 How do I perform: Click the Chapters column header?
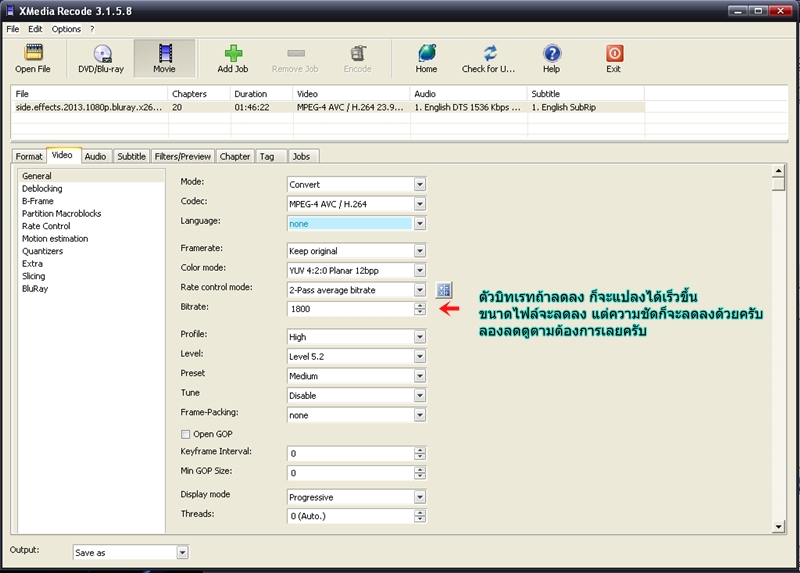click(x=199, y=94)
